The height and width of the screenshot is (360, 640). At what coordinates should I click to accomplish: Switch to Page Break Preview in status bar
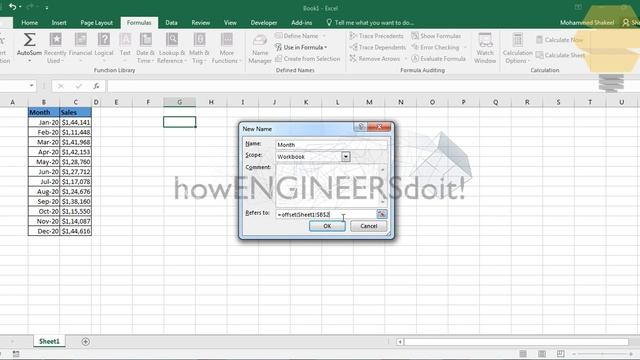pos(560,353)
